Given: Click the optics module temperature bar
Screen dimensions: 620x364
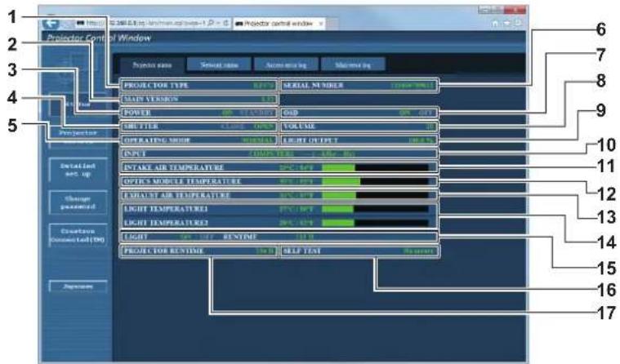Looking at the screenshot, I should click(375, 181).
